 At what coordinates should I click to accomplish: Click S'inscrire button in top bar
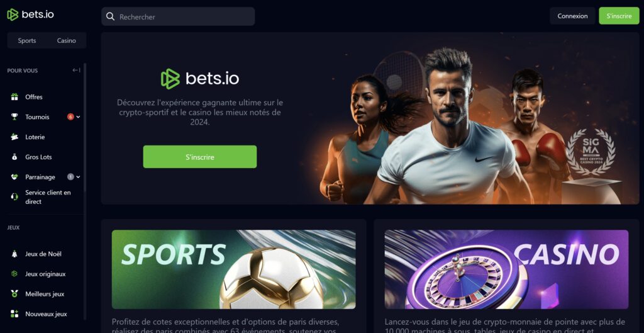pyautogui.click(x=619, y=16)
